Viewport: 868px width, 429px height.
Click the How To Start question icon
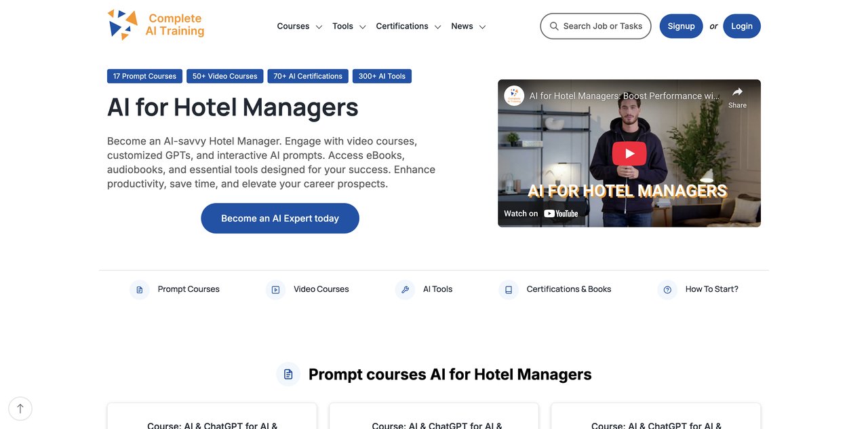(667, 290)
